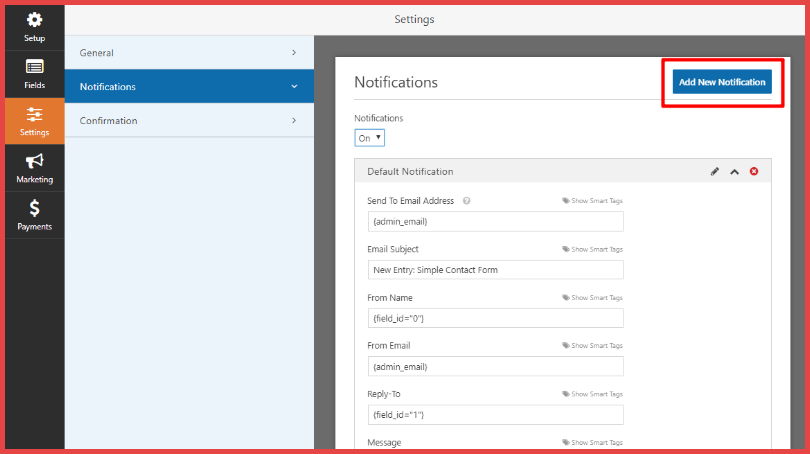
Task: Open the Fields panel icon
Action: coord(34,67)
